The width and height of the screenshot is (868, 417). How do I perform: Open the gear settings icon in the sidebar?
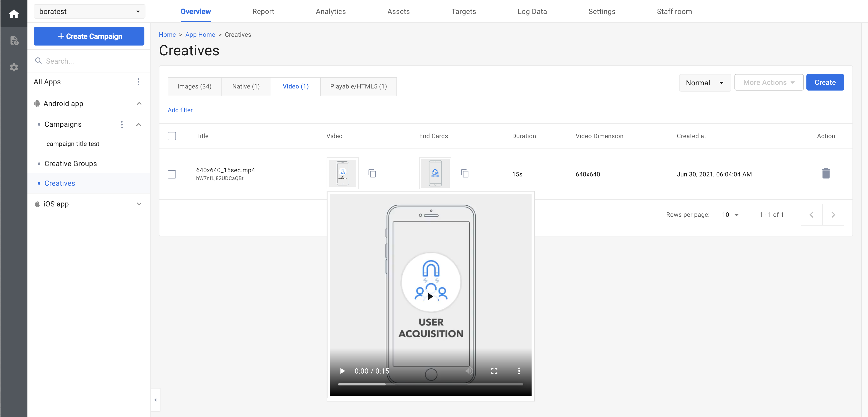tap(14, 67)
